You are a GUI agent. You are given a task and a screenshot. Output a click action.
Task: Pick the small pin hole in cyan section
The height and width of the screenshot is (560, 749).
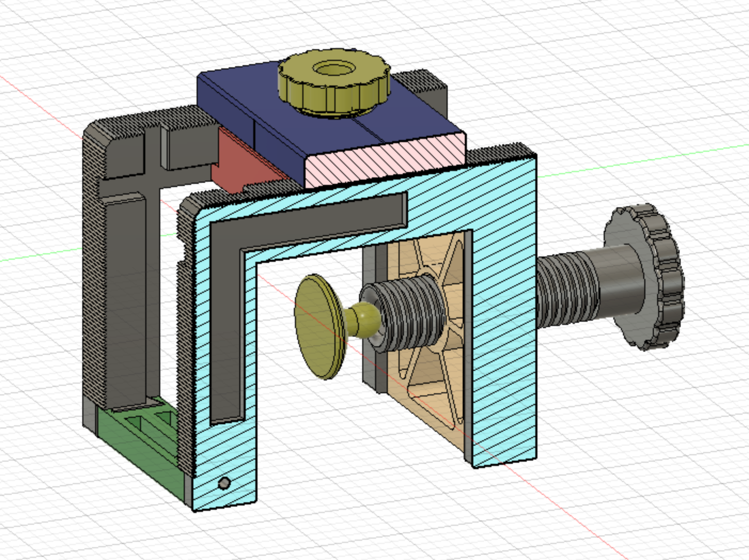[x=224, y=484]
